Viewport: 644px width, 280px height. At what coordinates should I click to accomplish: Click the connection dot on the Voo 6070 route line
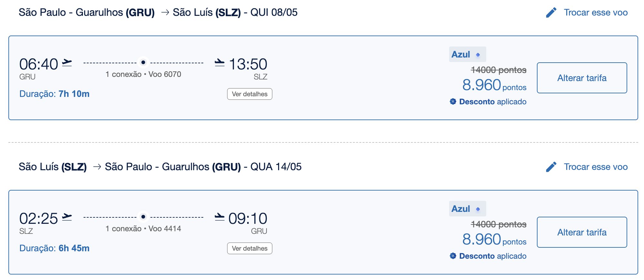143,62
